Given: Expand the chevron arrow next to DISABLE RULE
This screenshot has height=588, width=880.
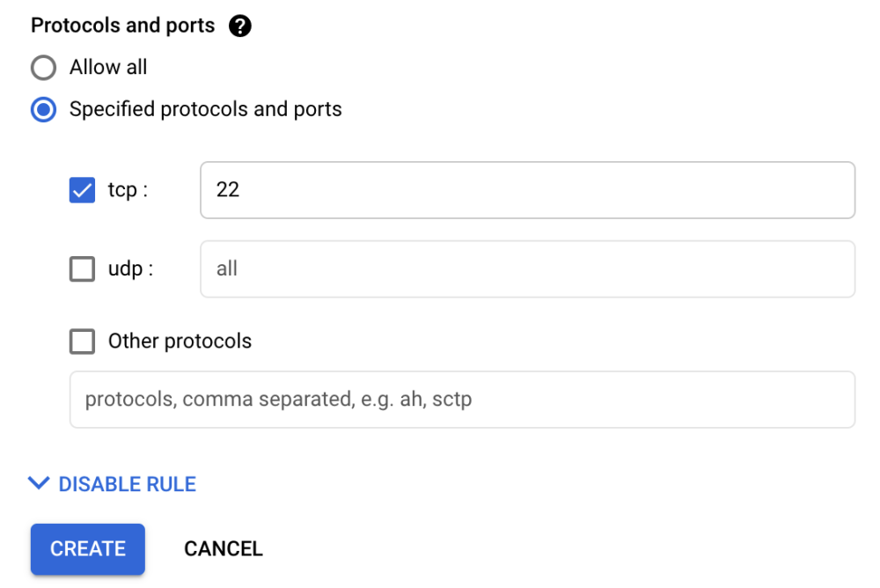Looking at the screenshot, I should coord(38,483).
